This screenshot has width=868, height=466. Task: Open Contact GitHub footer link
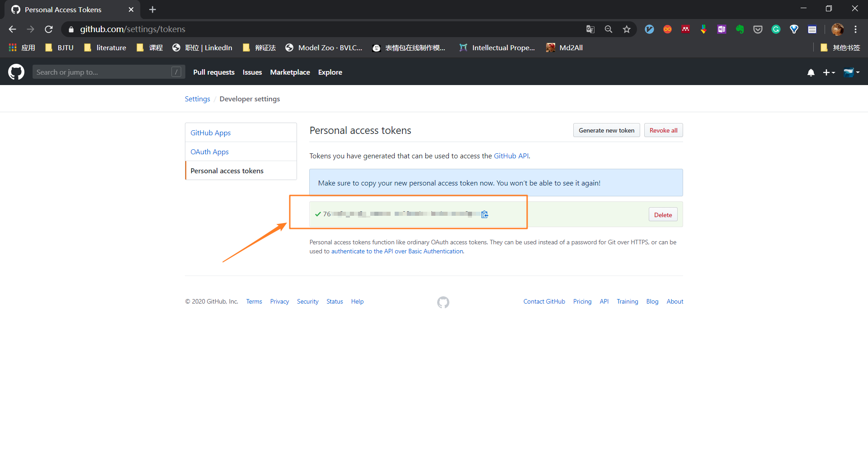pyautogui.click(x=544, y=302)
